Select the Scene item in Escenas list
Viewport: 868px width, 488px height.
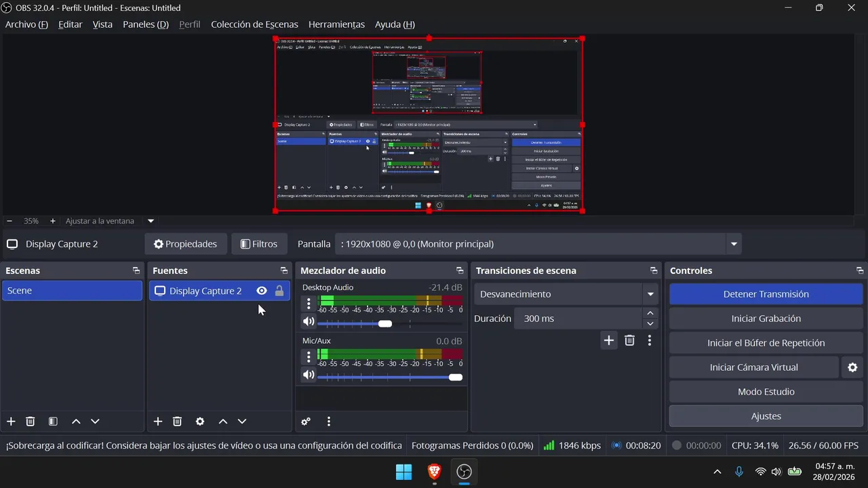(x=72, y=291)
